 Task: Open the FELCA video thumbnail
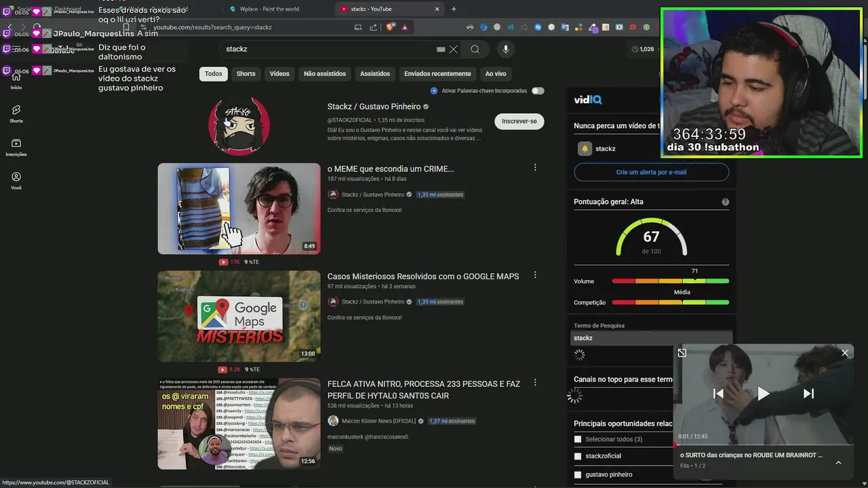tap(239, 424)
